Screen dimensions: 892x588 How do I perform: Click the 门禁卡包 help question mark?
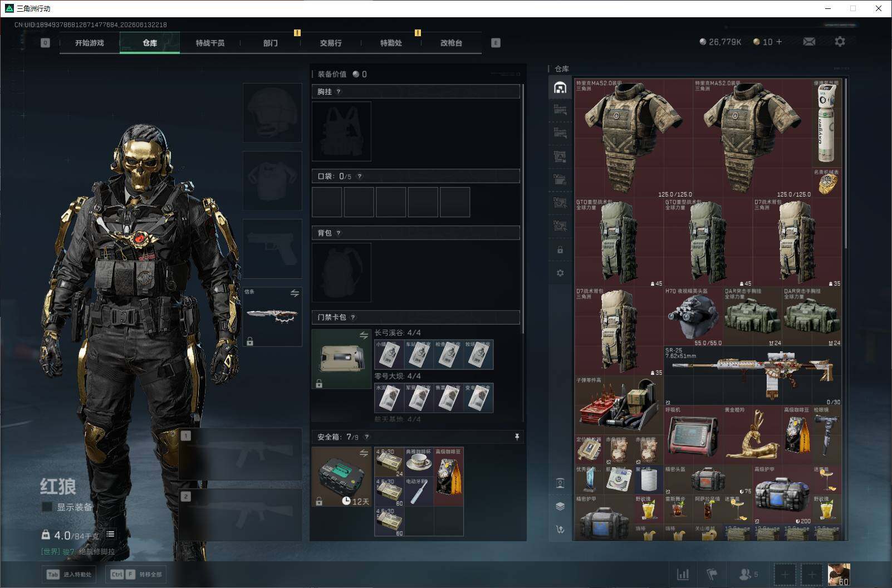point(353,317)
